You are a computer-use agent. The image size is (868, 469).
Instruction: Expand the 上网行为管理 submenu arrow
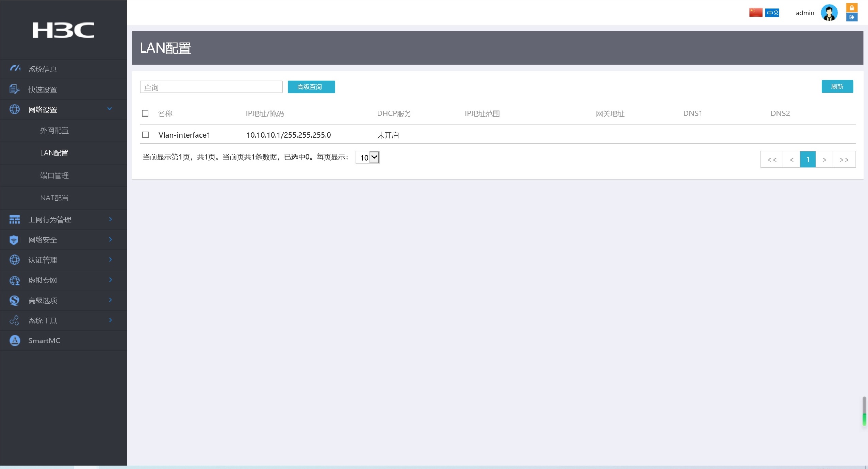[110, 219]
